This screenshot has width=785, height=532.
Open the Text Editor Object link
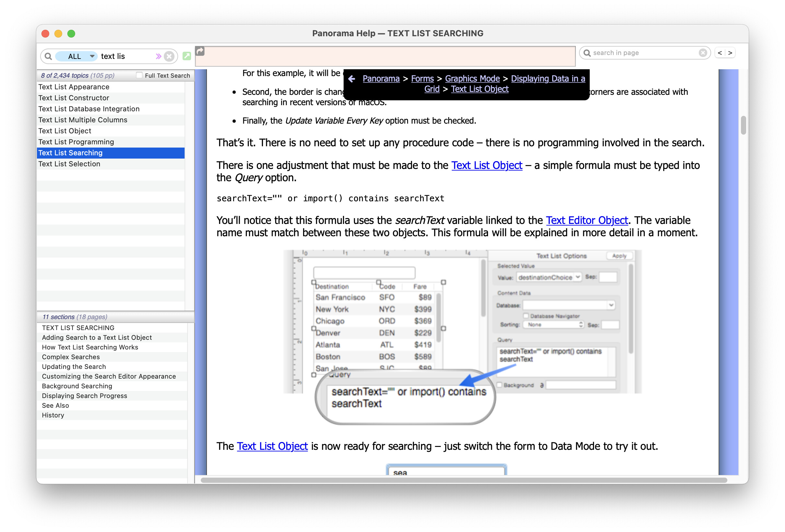[587, 220]
